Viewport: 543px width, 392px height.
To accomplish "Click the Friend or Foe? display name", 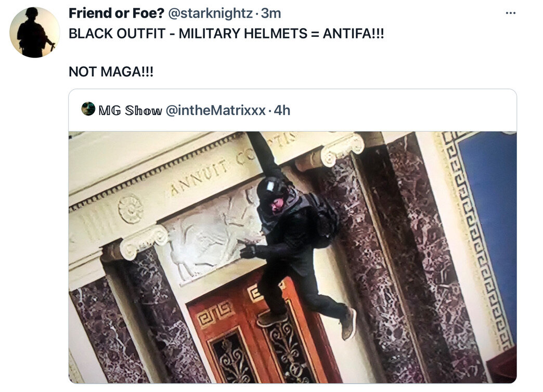I will (x=117, y=14).
